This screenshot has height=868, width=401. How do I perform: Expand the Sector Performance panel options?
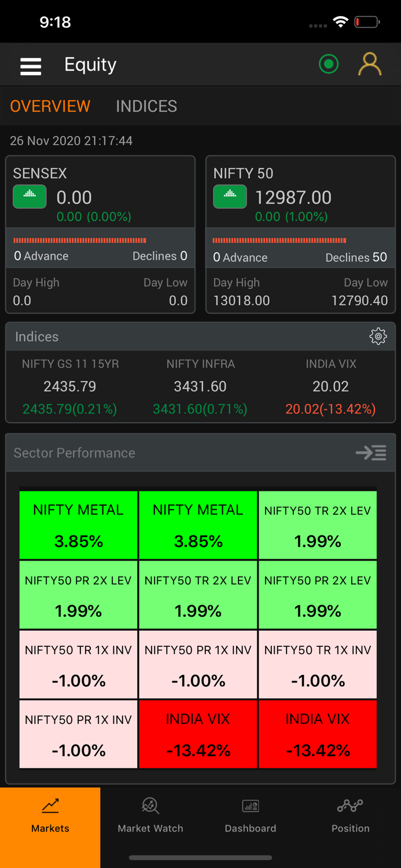tap(370, 453)
